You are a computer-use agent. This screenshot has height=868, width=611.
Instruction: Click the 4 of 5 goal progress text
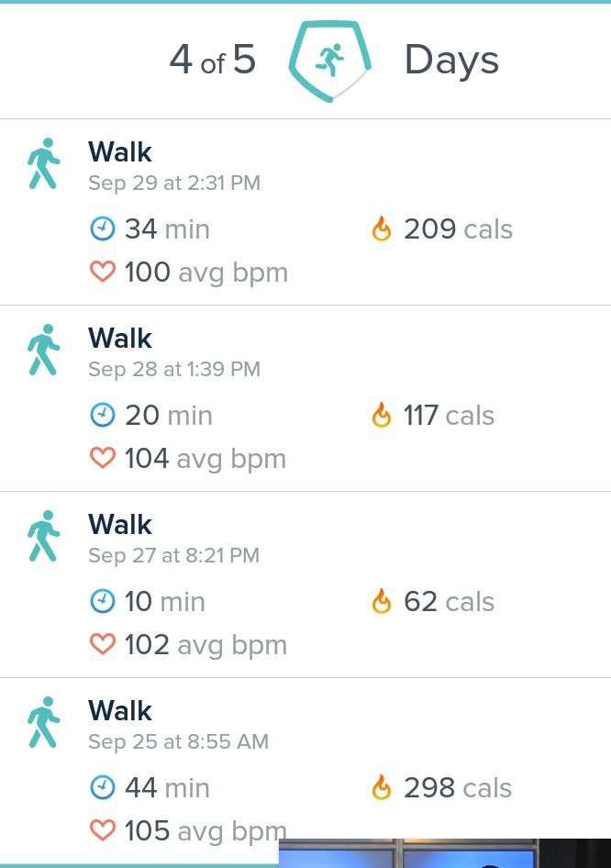pos(212,61)
